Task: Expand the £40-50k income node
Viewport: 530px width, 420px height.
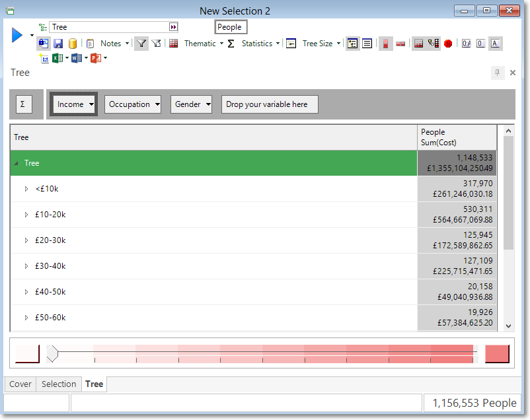Action: click(x=26, y=292)
